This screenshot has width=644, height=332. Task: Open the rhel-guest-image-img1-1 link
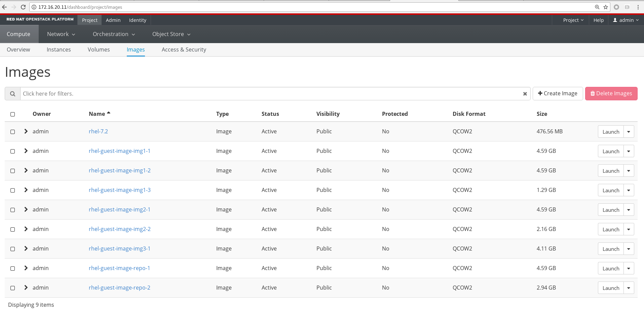tap(119, 151)
